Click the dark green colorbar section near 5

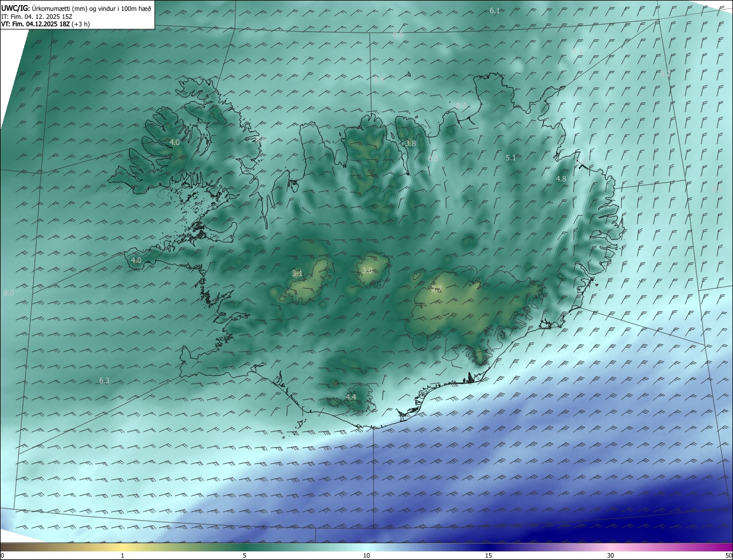[245, 547]
